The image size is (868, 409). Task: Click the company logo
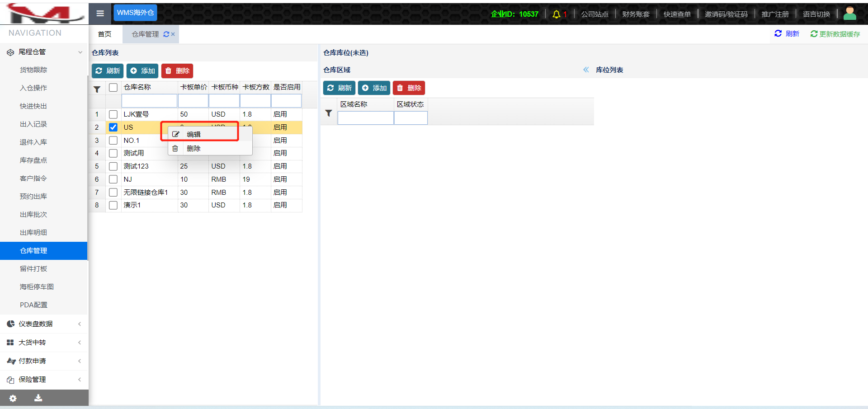coord(44,13)
